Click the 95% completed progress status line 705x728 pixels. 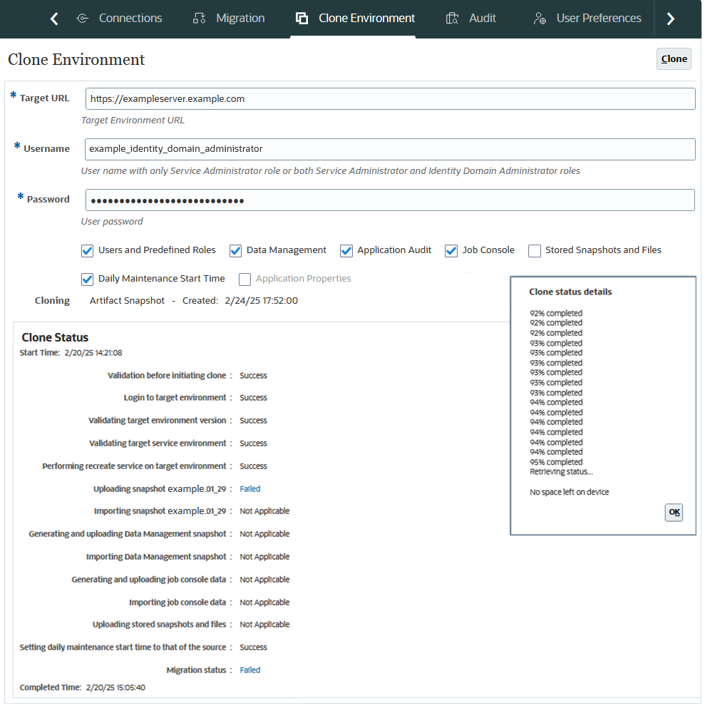(556, 461)
